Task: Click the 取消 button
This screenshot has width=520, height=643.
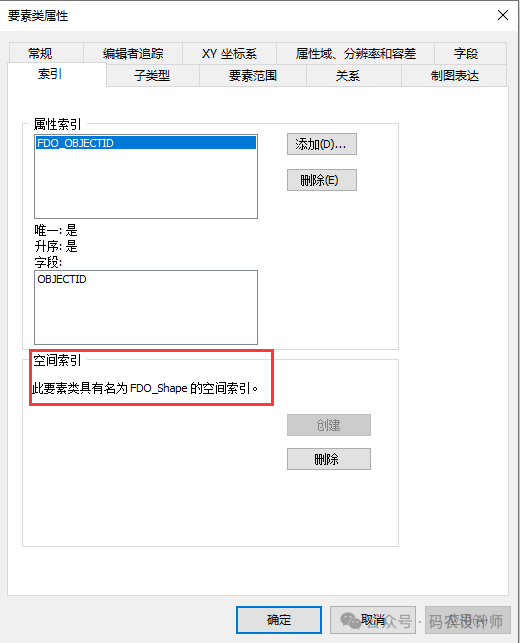Action: (373, 620)
